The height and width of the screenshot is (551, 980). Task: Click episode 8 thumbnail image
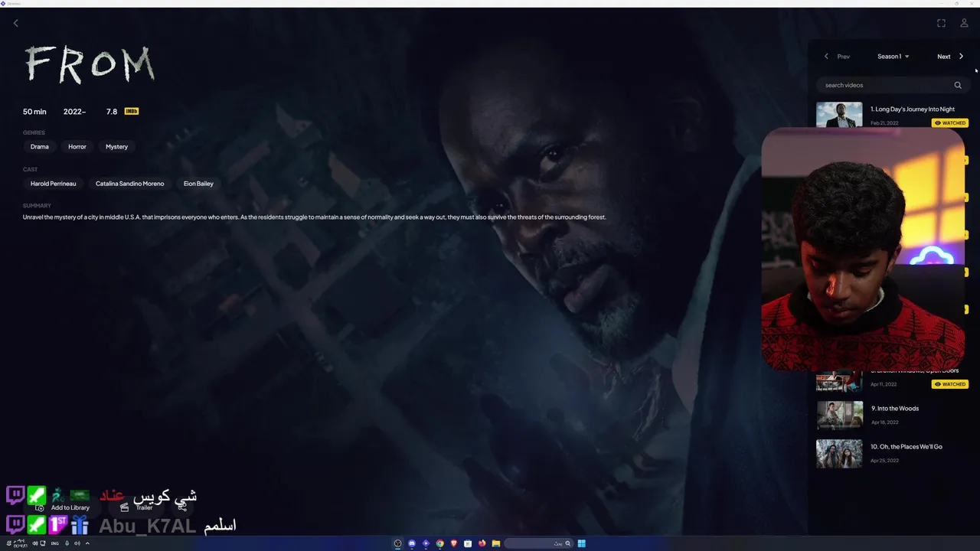[x=839, y=381]
